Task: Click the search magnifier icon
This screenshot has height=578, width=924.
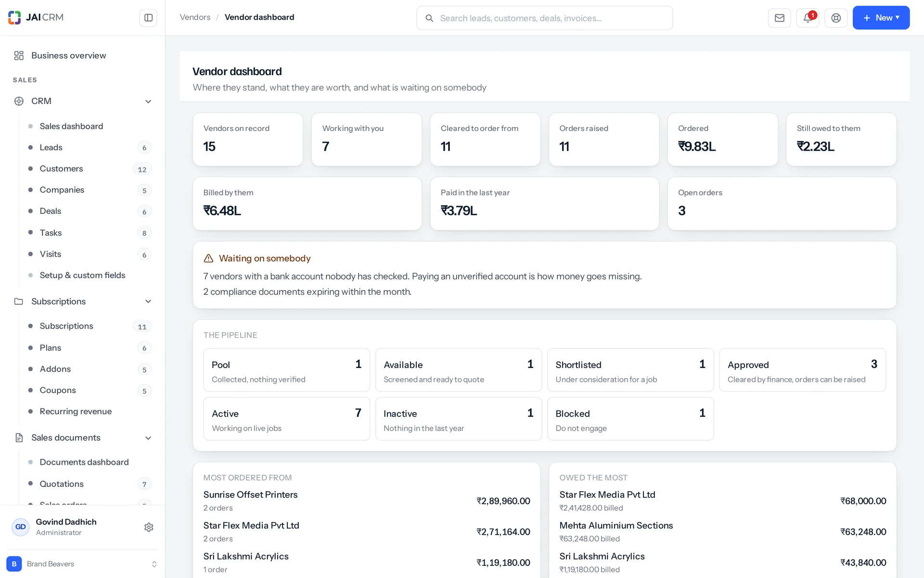Action: 429,18
